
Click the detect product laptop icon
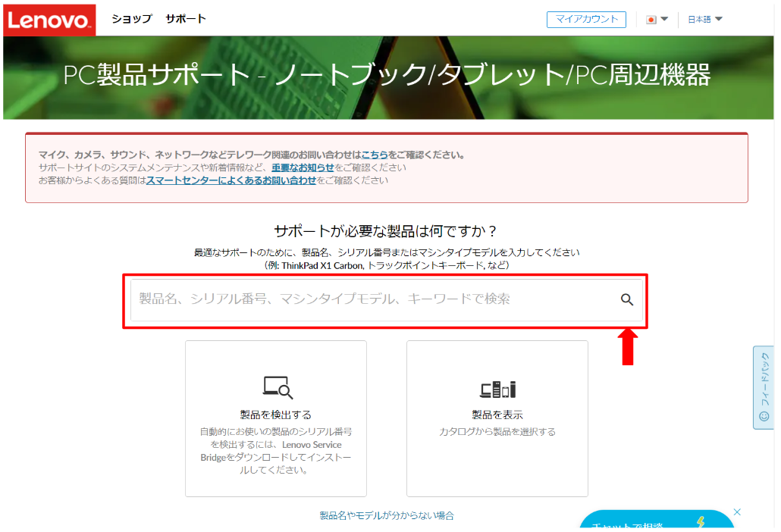pos(278,387)
